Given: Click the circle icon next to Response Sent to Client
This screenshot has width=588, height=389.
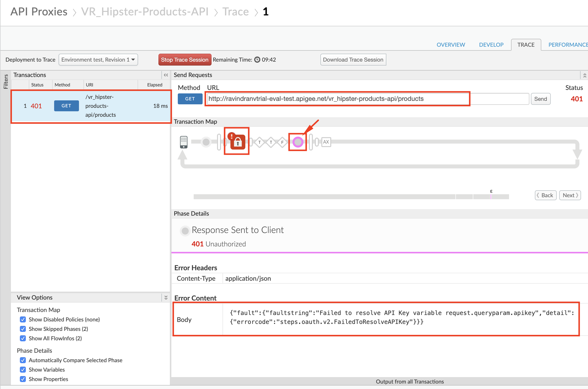Looking at the screenshot, I should (x=185, y=231).
